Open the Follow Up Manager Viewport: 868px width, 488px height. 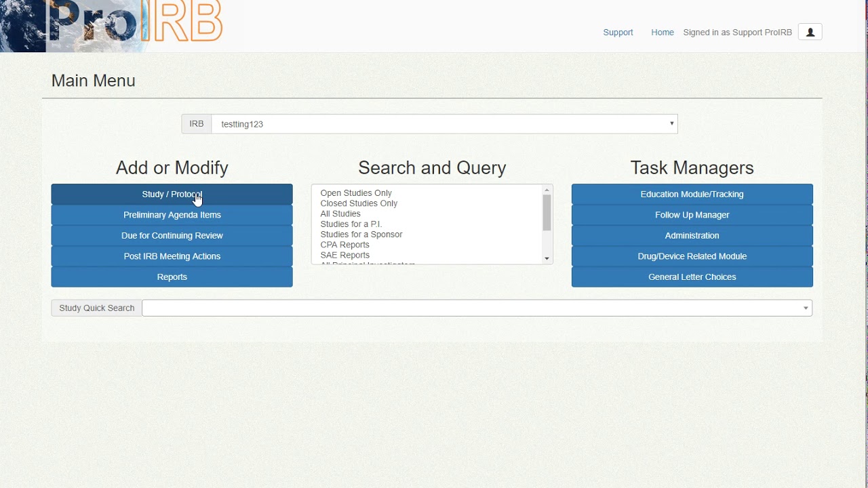tap(692, 215)
